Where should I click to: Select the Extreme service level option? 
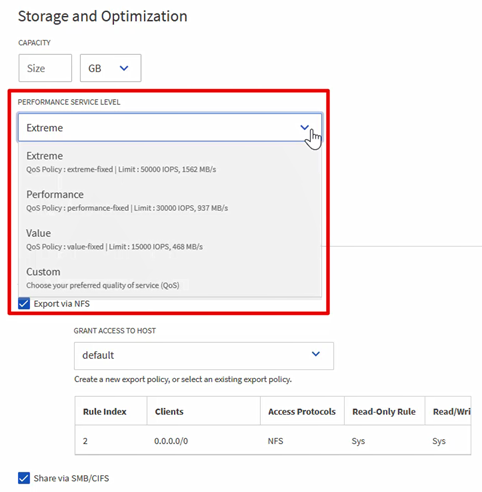[x=170, y=162]
